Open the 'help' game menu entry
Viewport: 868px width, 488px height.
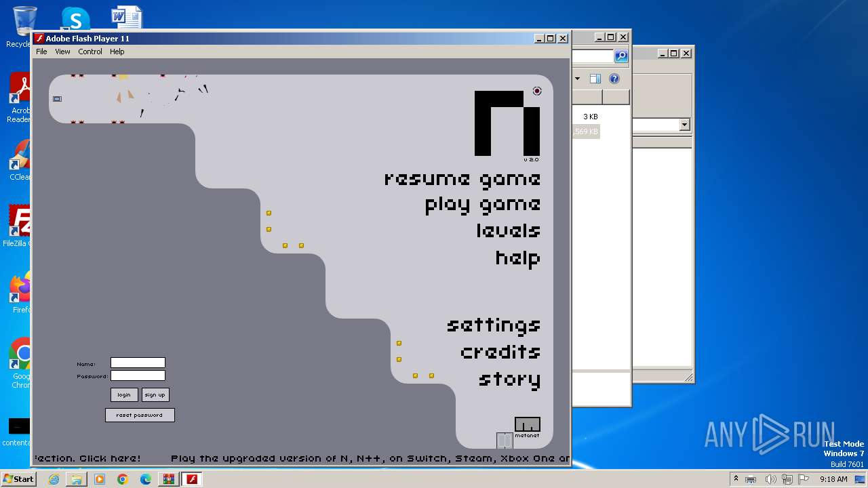click(518, 258)
